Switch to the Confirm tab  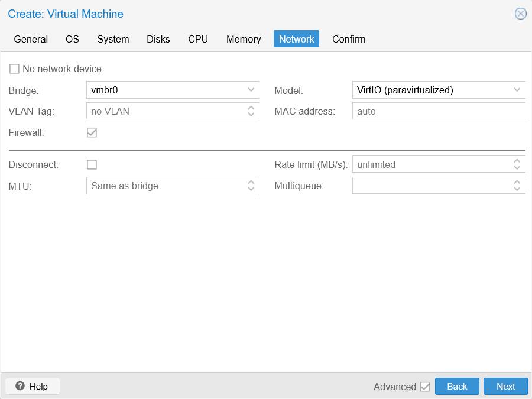[349, 39]
